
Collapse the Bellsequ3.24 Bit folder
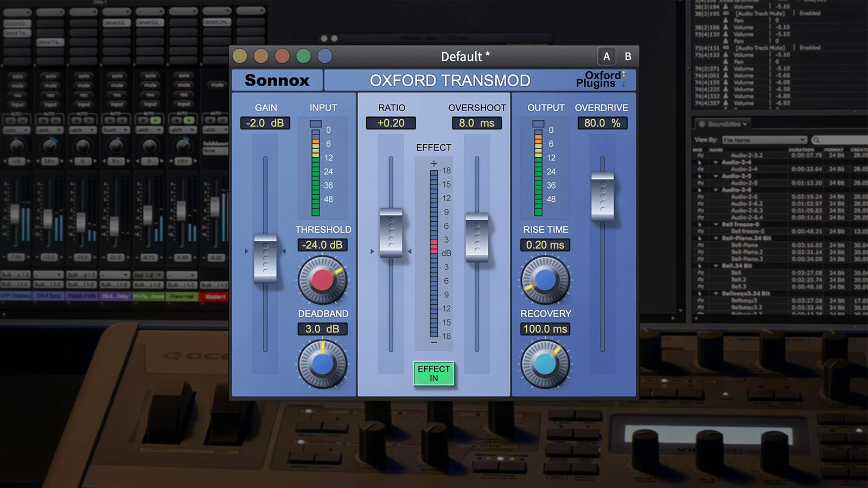click(x=716, y=293)
